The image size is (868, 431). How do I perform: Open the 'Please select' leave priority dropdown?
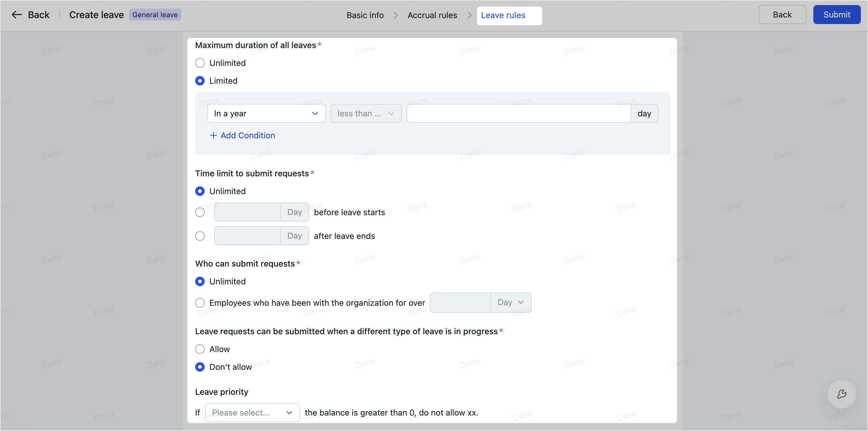point(252,412)
